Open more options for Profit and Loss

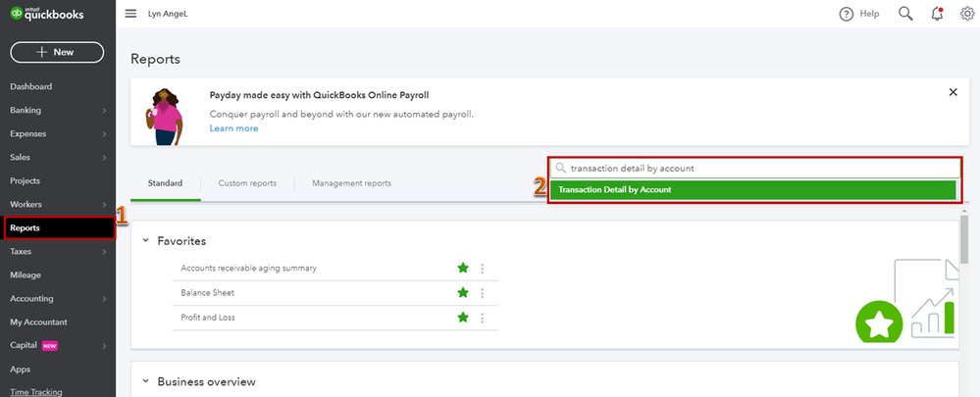[482, 318]
